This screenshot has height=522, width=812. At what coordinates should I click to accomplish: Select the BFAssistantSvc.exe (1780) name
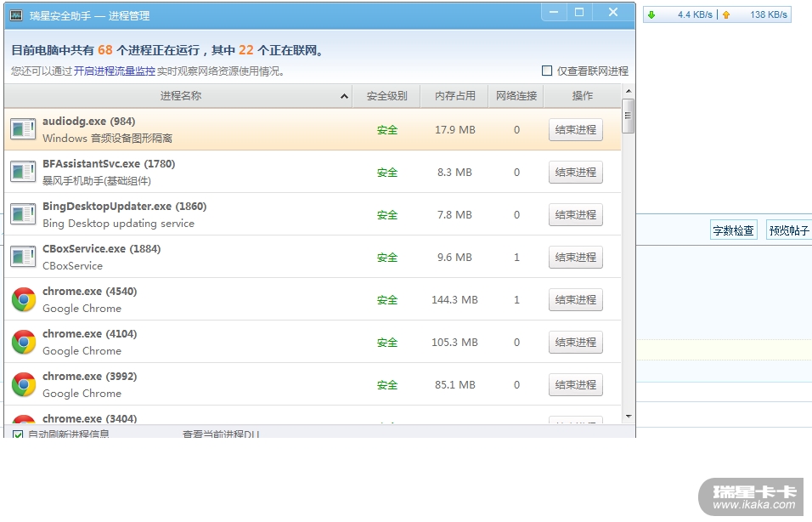pyautogui.click(x=109, y=164)
